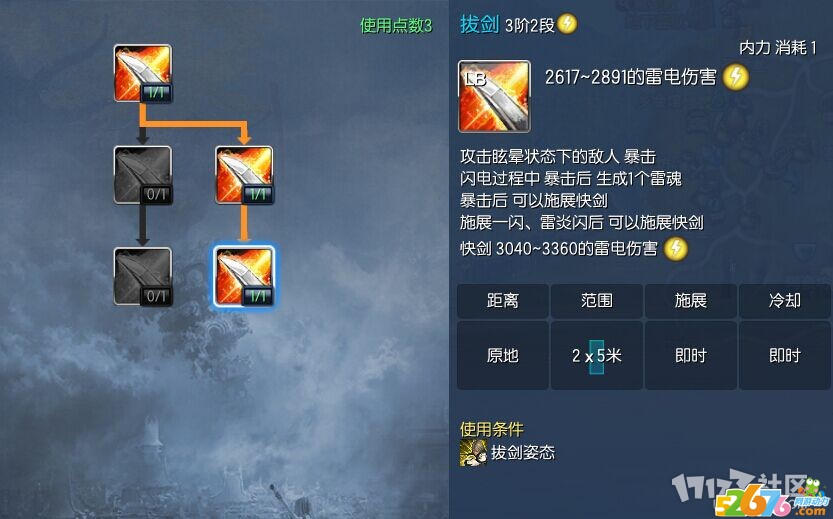
Task: Click the 内力 消耗 1 cost label
Action: click(x=778, y=48)
